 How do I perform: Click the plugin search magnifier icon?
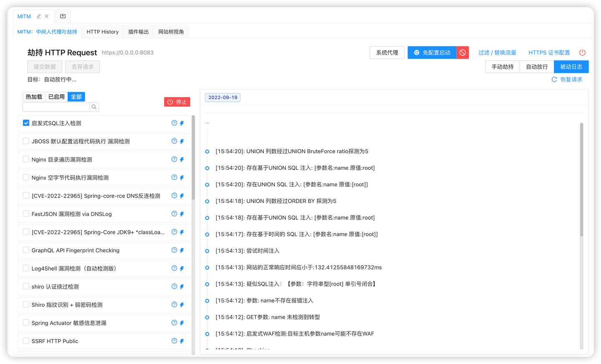click(x=94, y=107)
